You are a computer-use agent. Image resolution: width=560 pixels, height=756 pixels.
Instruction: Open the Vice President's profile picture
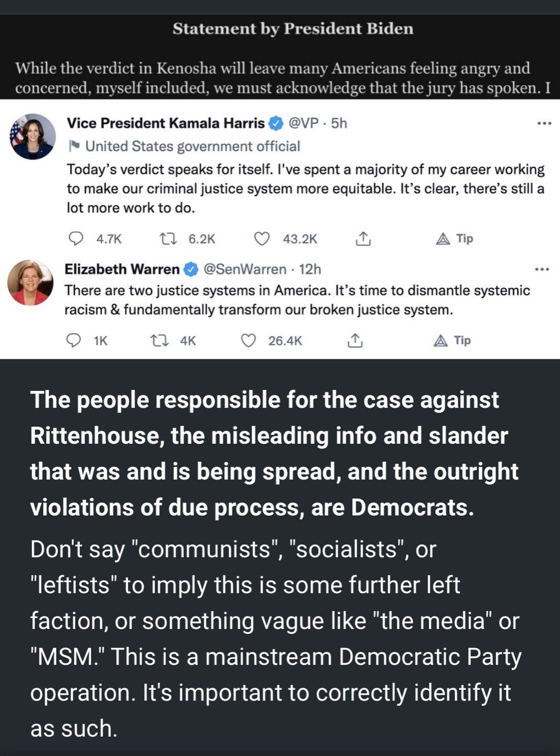tap(33, 136)
